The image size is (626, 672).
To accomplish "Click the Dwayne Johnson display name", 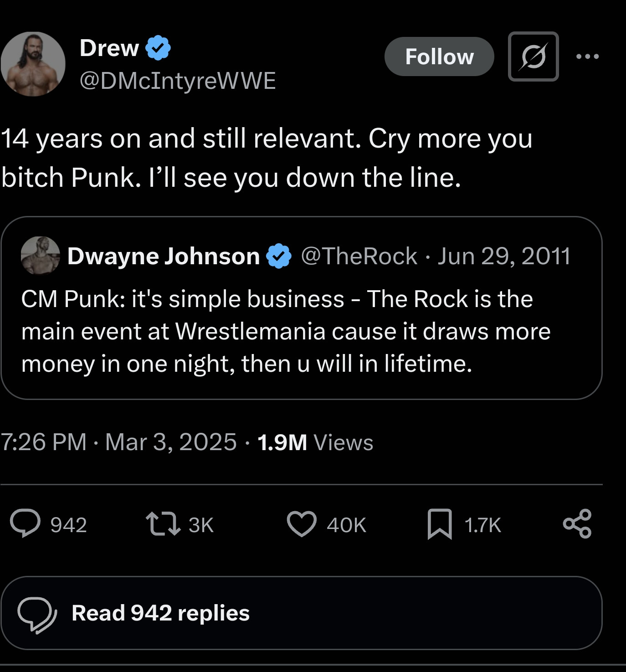I will pos(164,256).
